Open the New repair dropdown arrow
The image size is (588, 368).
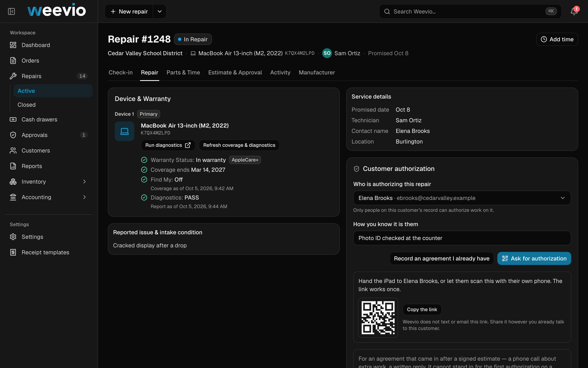pos(160,11)
